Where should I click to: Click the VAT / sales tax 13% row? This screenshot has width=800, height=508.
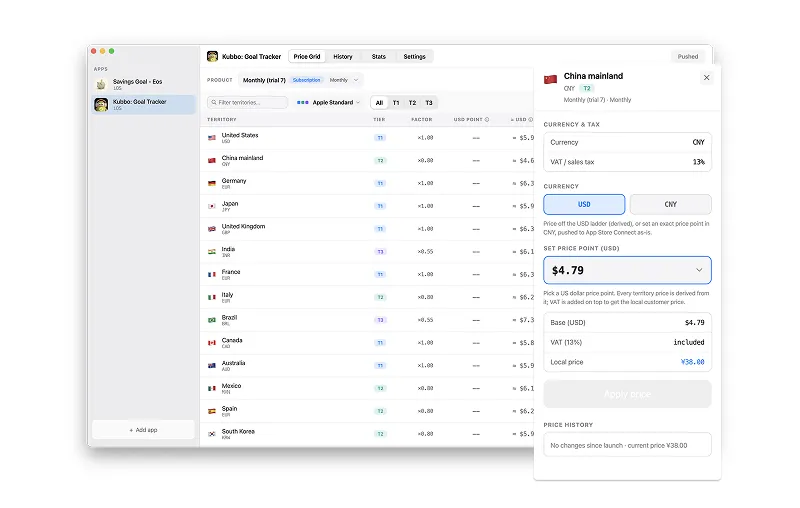pos(627,162)
